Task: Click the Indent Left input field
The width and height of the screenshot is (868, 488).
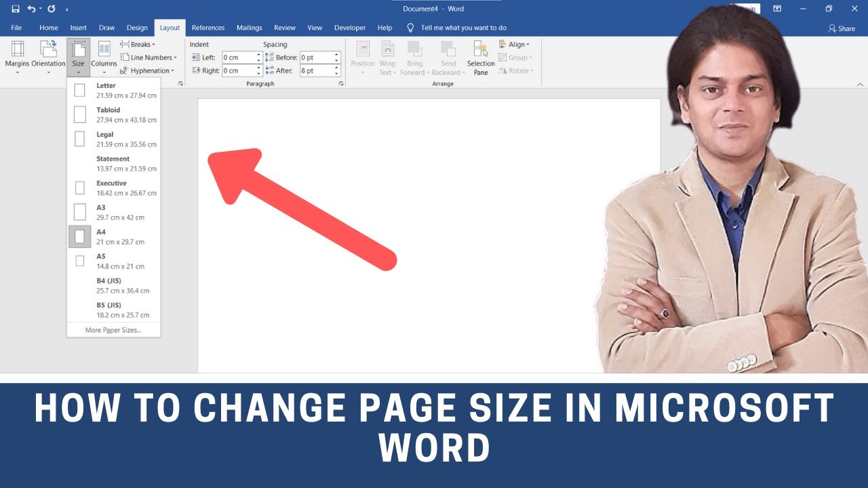Action: click(x=239, y=58)
